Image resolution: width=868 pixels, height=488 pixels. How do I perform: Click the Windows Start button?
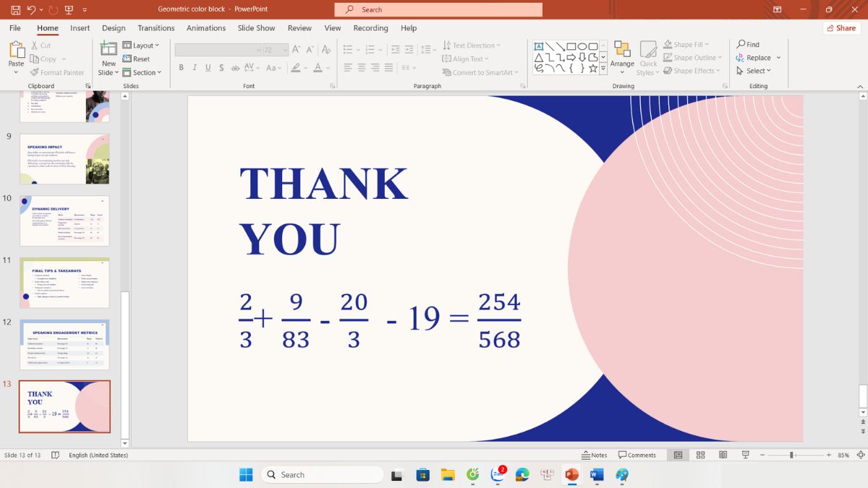pos(246,475)
